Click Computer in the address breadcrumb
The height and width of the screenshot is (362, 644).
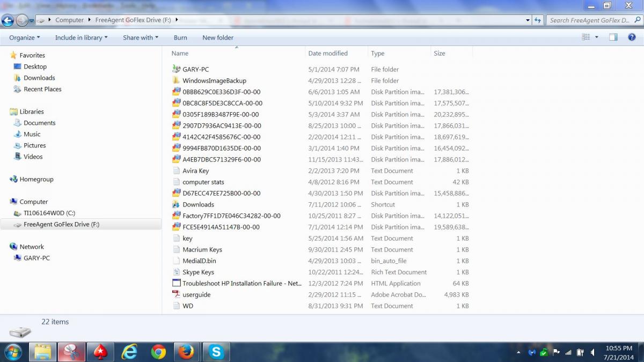(x=70, y=20)
